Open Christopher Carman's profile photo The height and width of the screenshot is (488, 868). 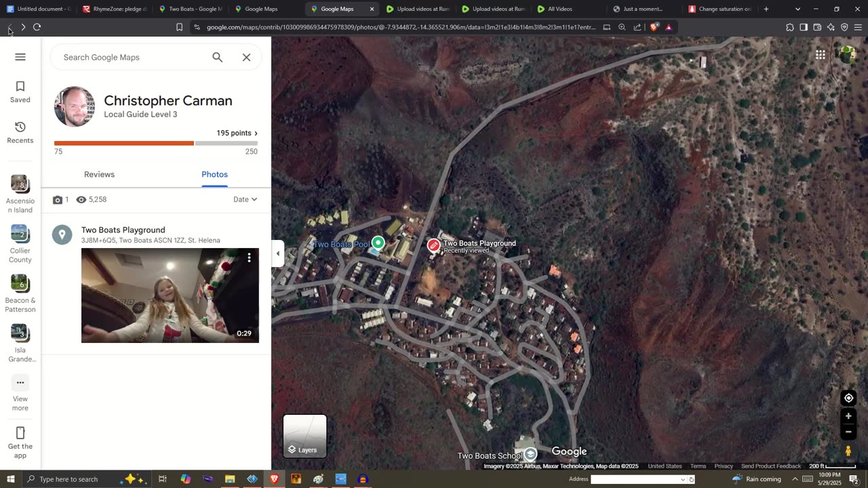pyautogui.click(x=75, y=106)
